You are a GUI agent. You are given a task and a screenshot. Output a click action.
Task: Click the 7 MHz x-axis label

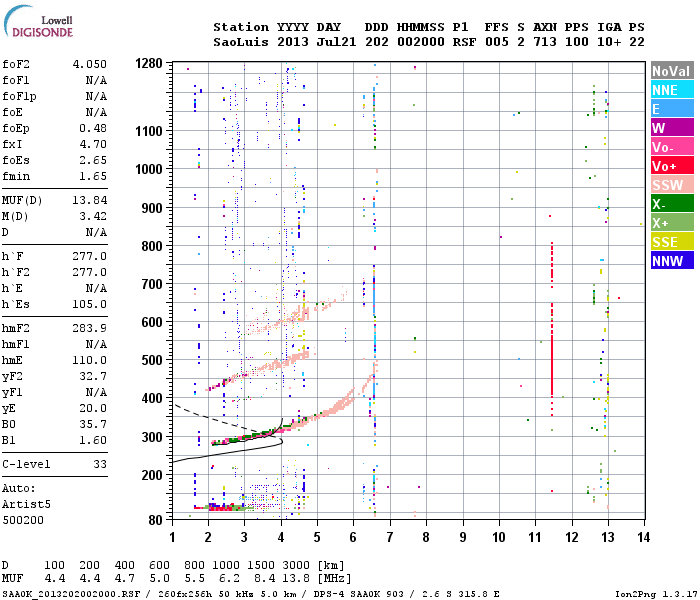pos(390,537)
